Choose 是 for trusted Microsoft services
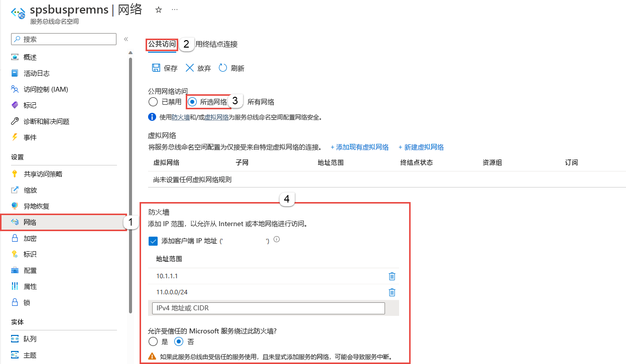 [x=153, y=341]
